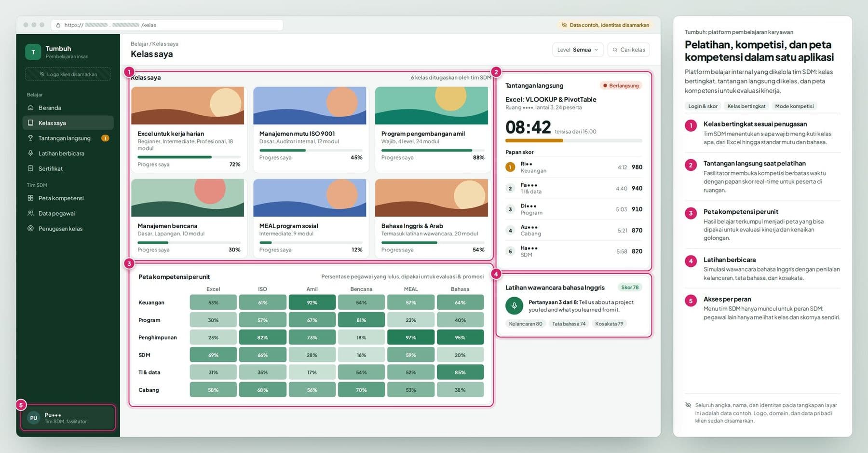This screenshot has width=868, height=453.
Task: Open the Level Semua dropdown
Action: pos(578,50)
